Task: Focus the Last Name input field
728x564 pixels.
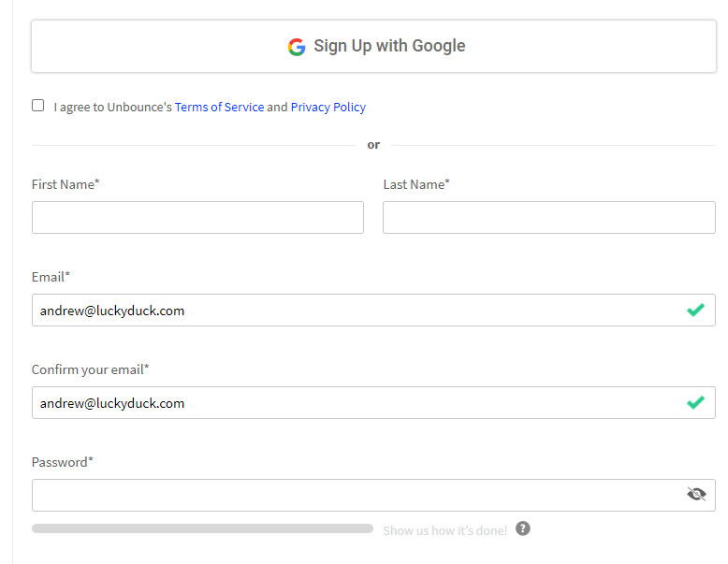Action: (549, 217)
